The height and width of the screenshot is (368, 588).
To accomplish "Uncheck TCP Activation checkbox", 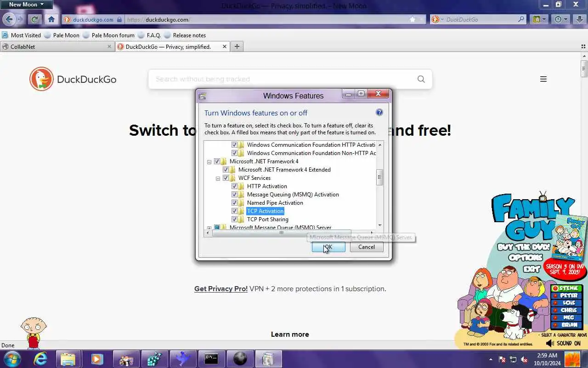I will click(x=234, y=211).
